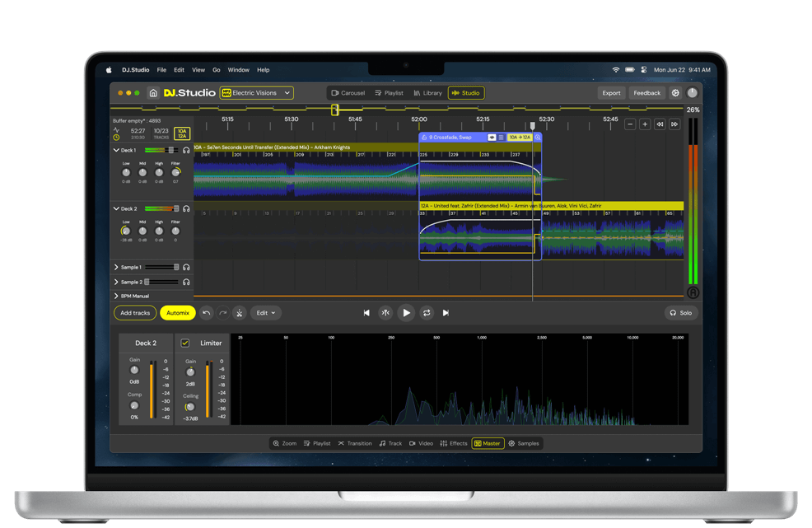The width and height of the screenshot is (812, 528).
Task: Click the timeline zoom-in plus button
Action: (x=645, y=124)
